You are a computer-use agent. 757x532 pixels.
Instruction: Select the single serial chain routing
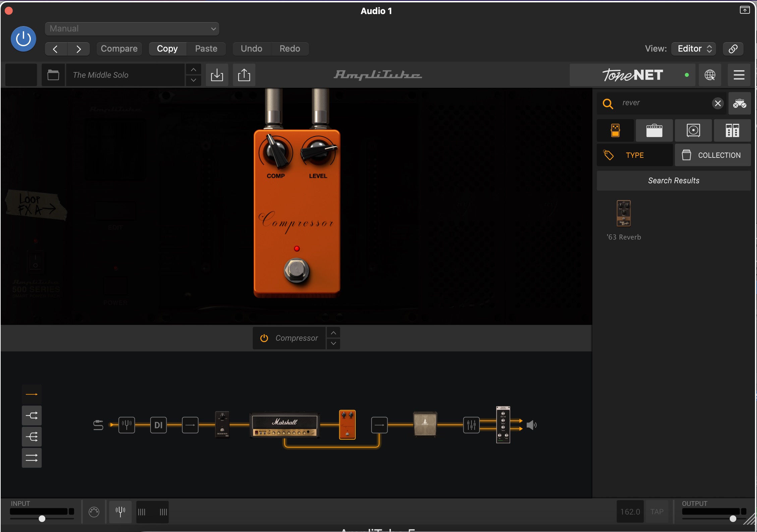pos(32,395)
